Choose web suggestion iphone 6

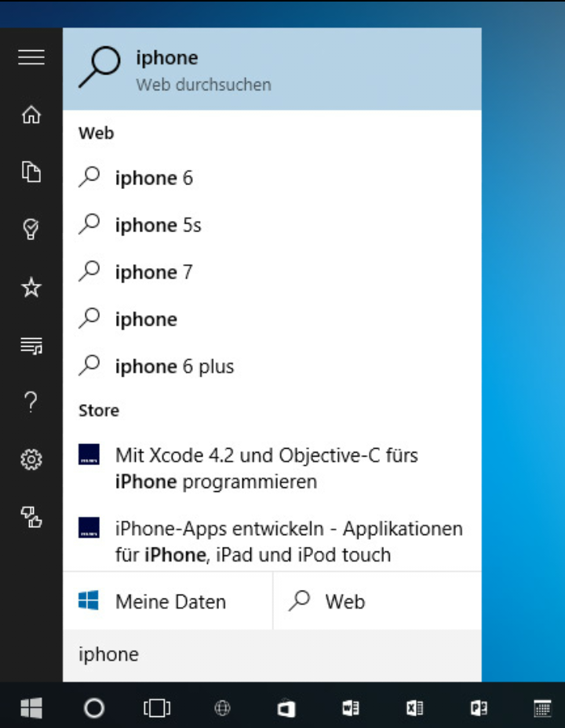[272, 178]
